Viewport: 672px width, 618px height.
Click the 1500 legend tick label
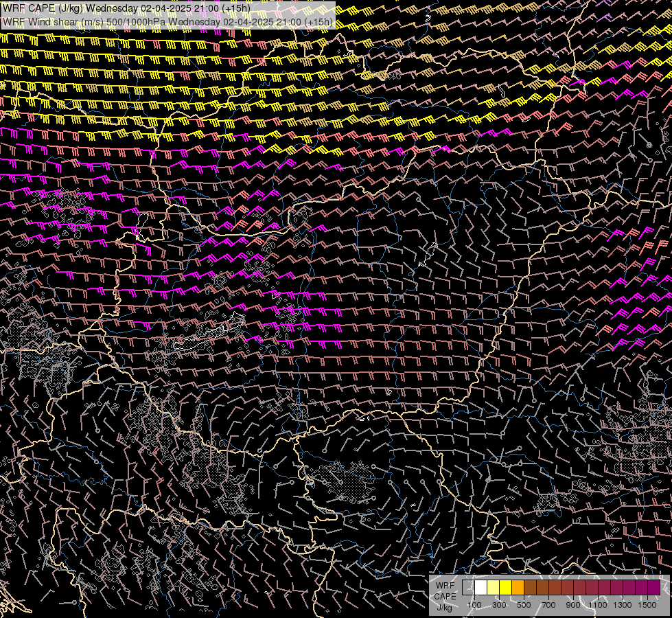pos(647,605)
